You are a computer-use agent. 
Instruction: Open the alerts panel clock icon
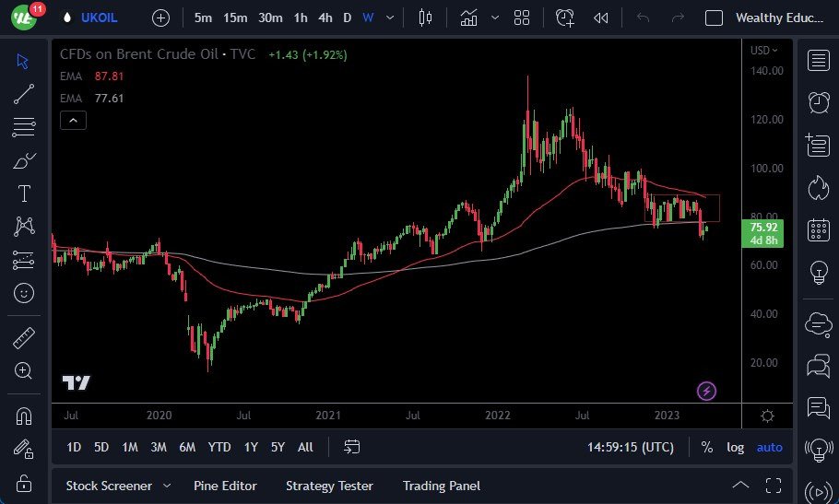pos(818,102)
